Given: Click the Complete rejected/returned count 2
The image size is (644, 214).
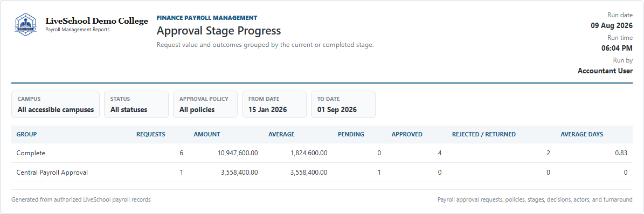Looking at the screenshot, I should tap(548, 153).
